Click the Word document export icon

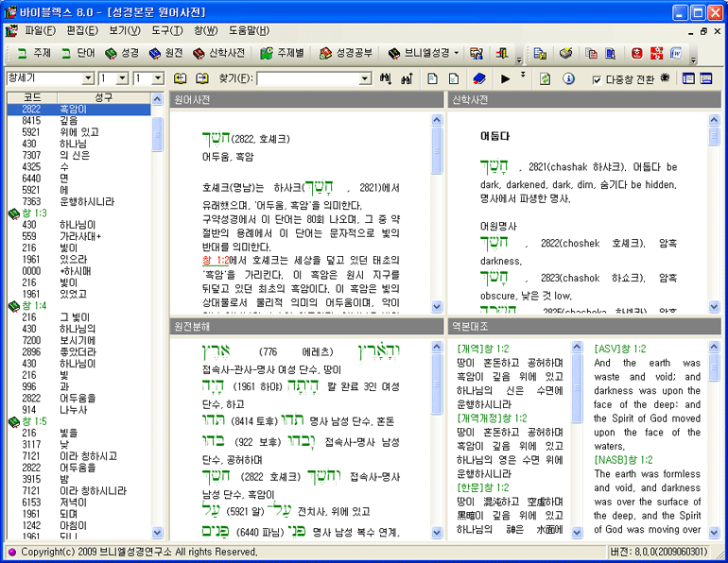click(676, 53)
